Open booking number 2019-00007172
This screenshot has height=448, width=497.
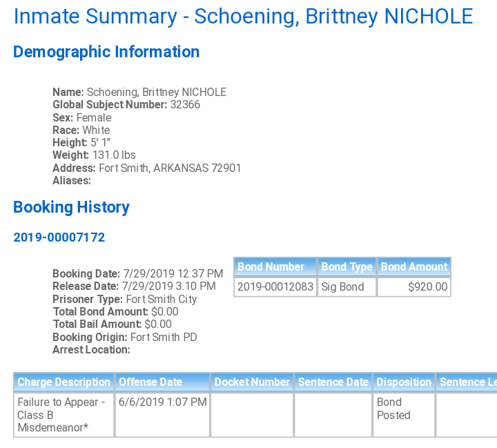tap(59, 237)
